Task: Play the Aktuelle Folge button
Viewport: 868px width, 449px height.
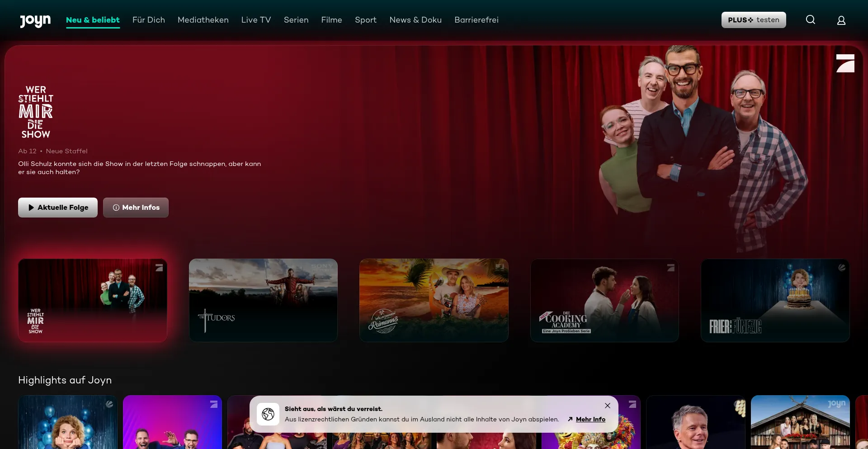Action: coord(58,208)
